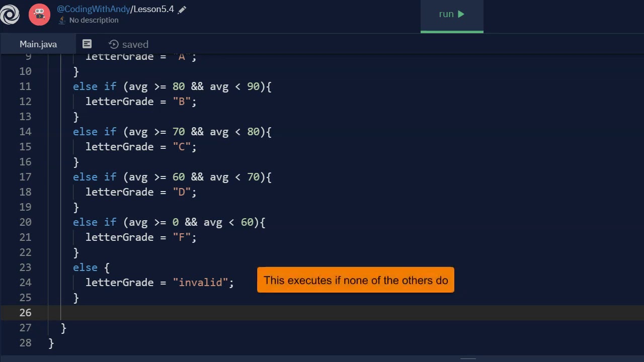
Task: Place cursor on empty line 26
Action: click(x=322, y=313)
